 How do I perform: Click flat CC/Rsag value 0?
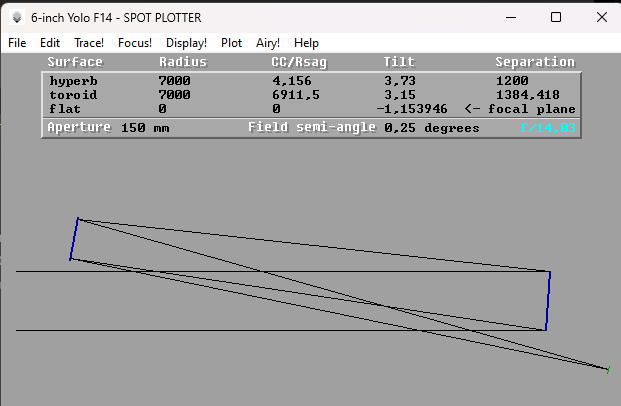[x=276, y=109]
